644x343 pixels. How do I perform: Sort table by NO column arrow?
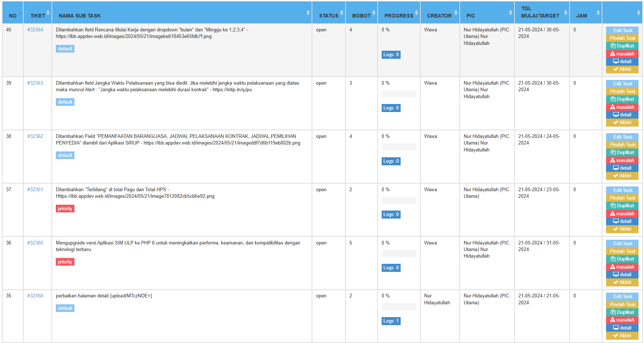[x=19, y=14]
